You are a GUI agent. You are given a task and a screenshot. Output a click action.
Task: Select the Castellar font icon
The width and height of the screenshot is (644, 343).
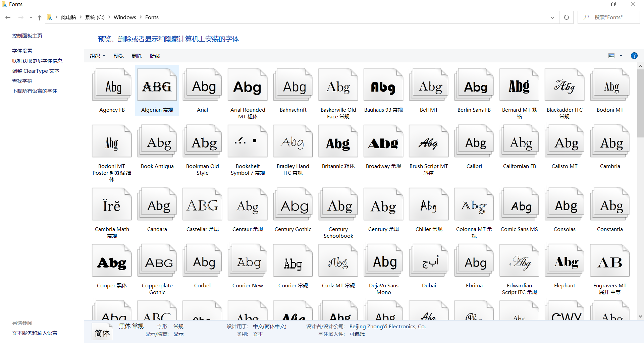(202, 204)
